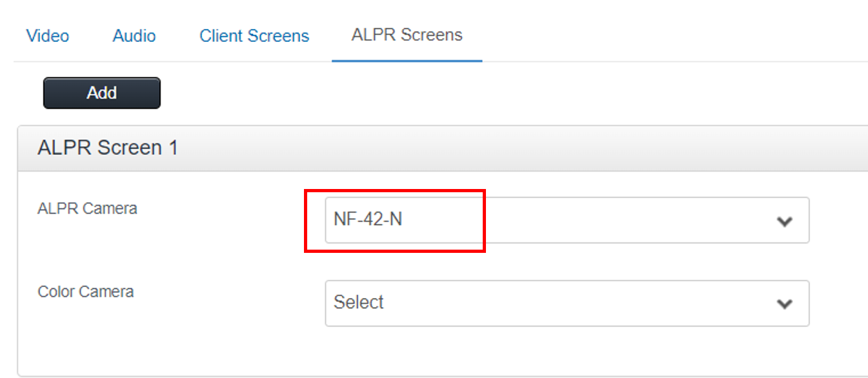The height and width of the screenshot is (378, 868).
Task: Add a new ALPR screen
Action: pyautogui.click(x=102, y=93)
